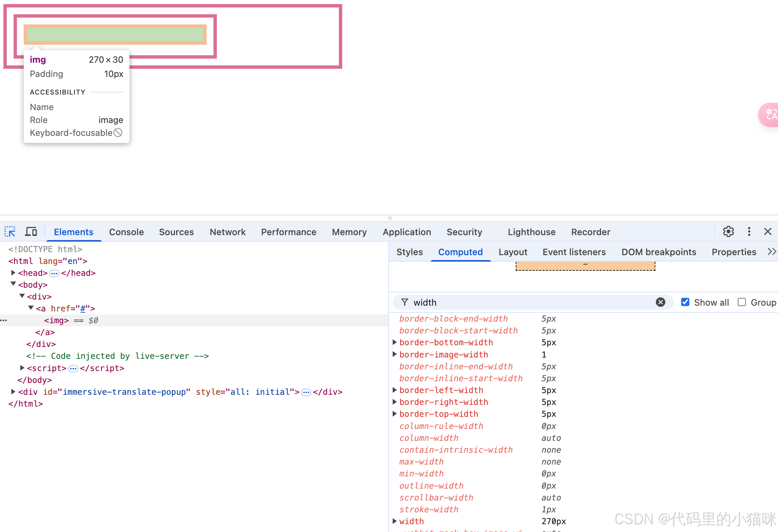Expand the border-bottom-width property

tap(394, 342)
